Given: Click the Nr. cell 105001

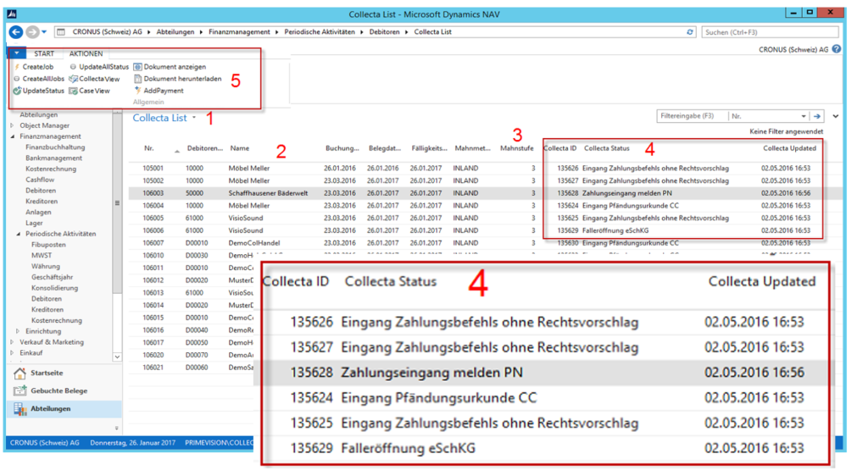Looking at the screenshot, I should (x=153, y=168).
